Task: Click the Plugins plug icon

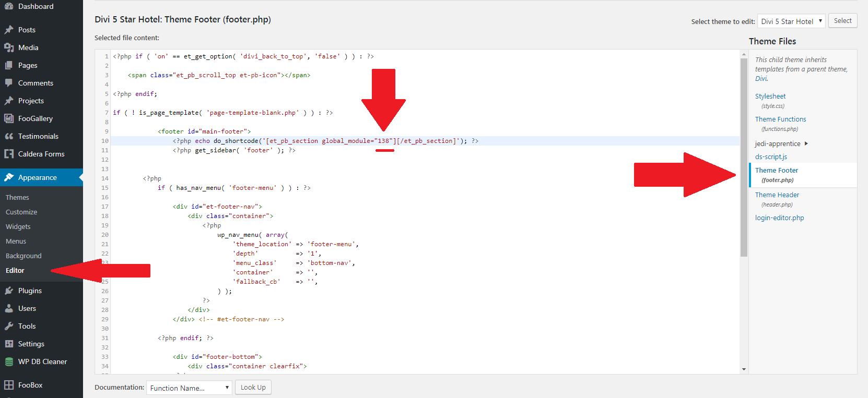Action: [9, 291]
